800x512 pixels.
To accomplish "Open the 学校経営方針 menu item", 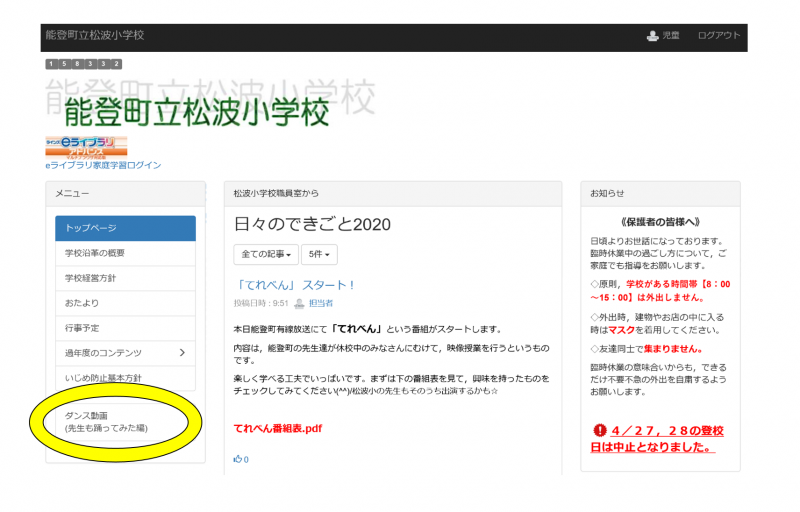I will pyautogui.click(x=125, y=278).
